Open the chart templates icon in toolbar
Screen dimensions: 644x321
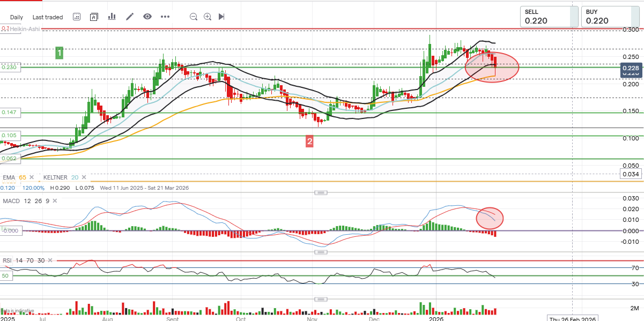click(94, 17)
